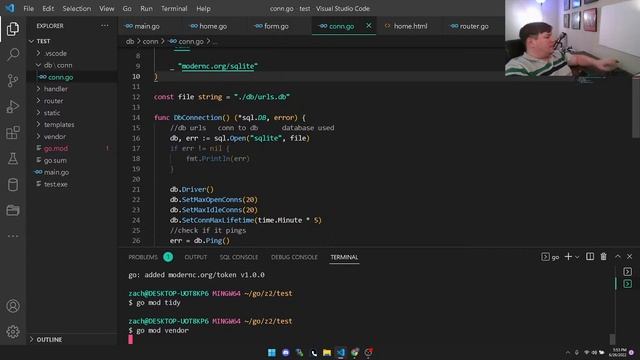The height and width of the screenshot is (360, 640).
Task: Open File Explorer from taskbar
Action: (327, 352)
